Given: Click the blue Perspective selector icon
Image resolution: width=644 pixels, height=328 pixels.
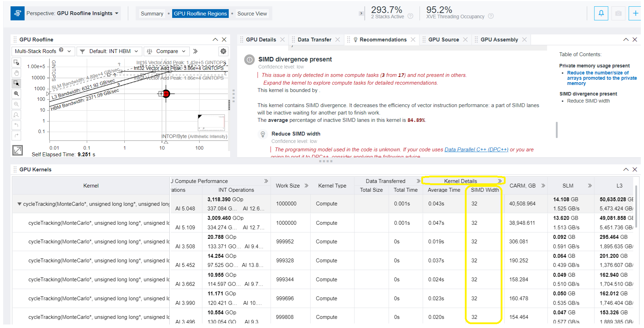Looking at the screenshot, I should coord(18,13).
